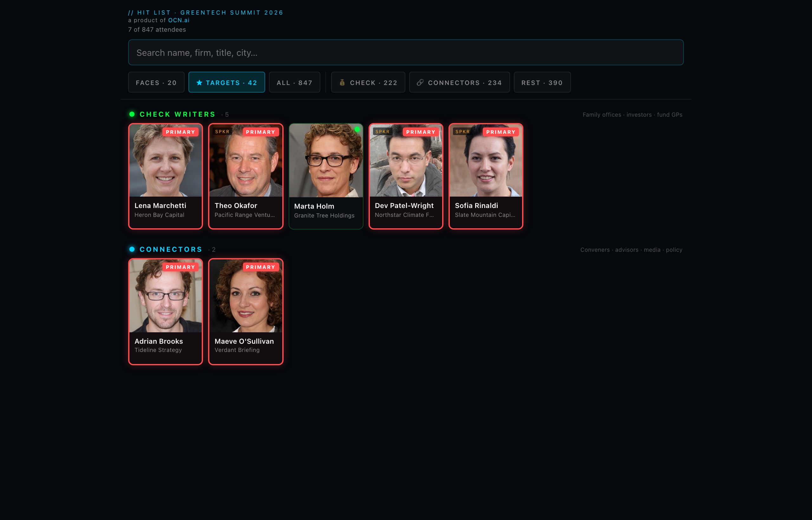This screenshot has width=812, height=520.
Task: Click 'Tideline Strategy' firm text
Action: (158, 350)
